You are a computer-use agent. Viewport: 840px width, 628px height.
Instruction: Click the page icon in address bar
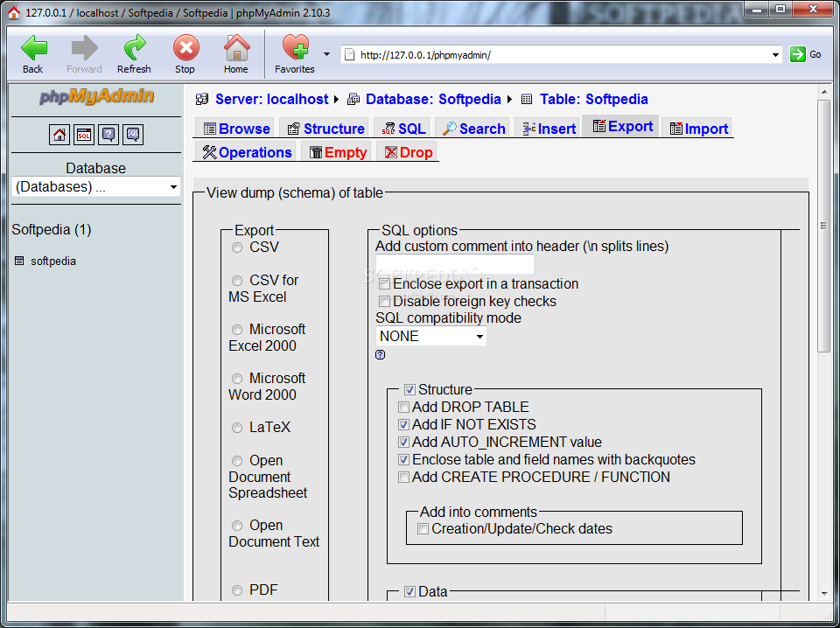coord(349,54)
